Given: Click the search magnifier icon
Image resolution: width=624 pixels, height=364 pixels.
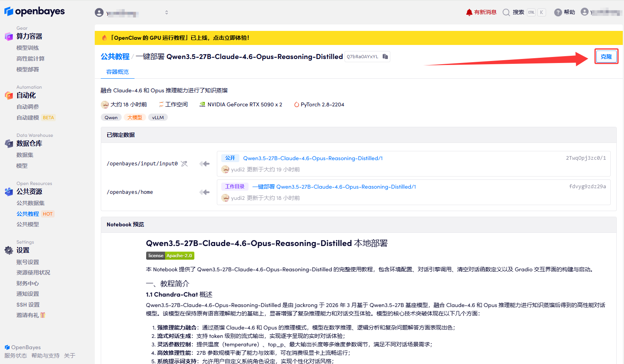Looking at the screenshot, I should click(x=506, y=12).
